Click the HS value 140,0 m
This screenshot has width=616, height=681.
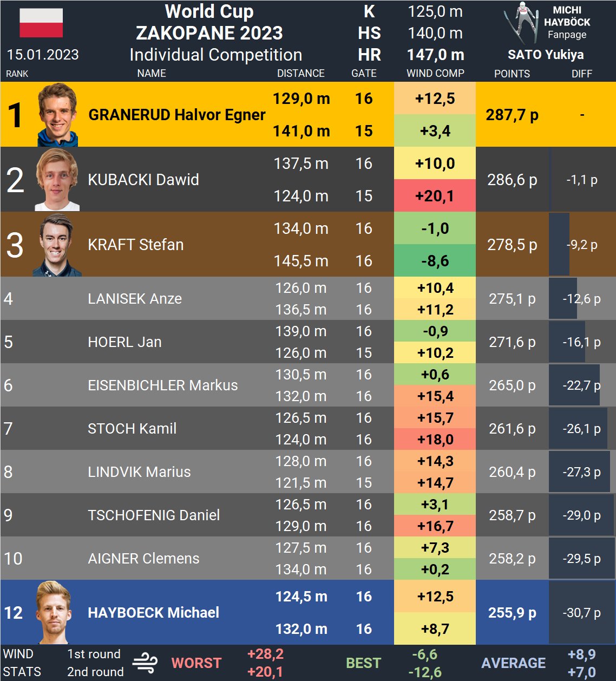[x=435, y=33]
